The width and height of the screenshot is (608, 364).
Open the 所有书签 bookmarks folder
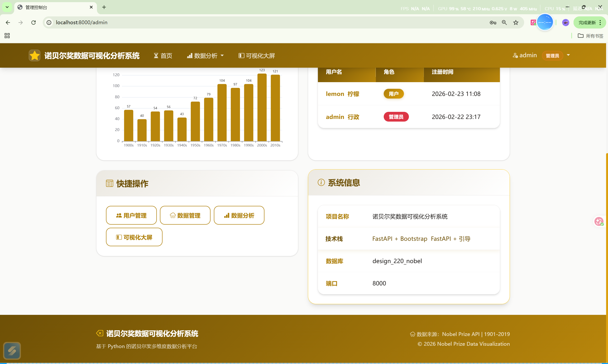pos(590,36)
